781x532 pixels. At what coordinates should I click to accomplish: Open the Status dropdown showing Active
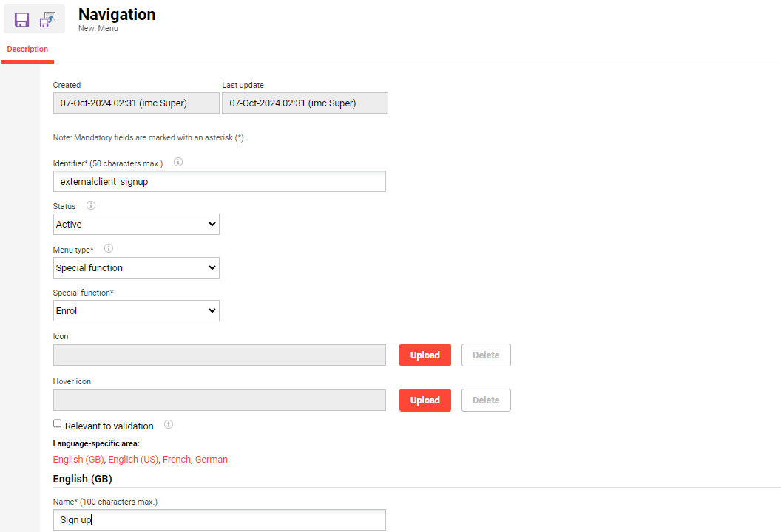point(136,225)
